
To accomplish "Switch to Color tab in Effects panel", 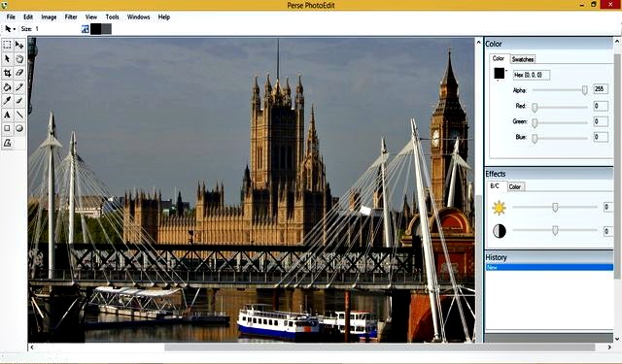I will (x=515, y=186).
